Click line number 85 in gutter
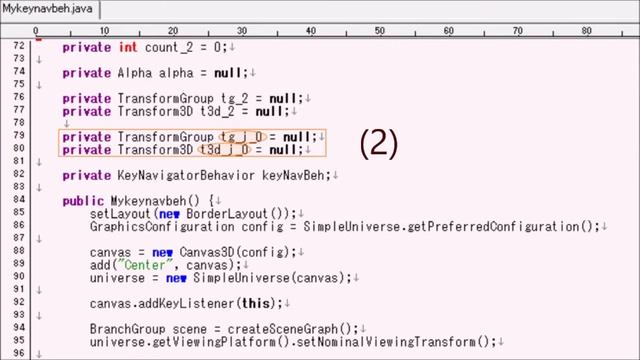The height and width of the screenshot is (360, 640). [x=19, y=212]
